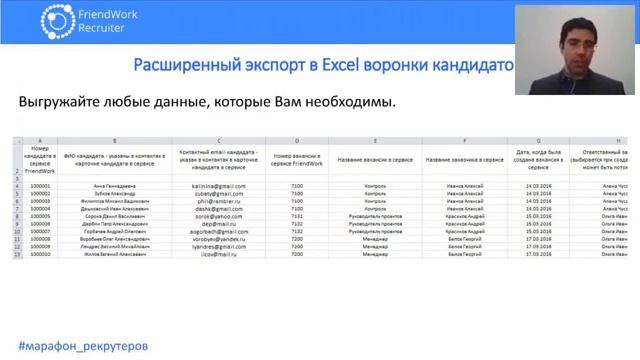Viewport: 640px width, 360px height.
Task: Click candidate number cell 1000005
Action: tap(40, 216)
